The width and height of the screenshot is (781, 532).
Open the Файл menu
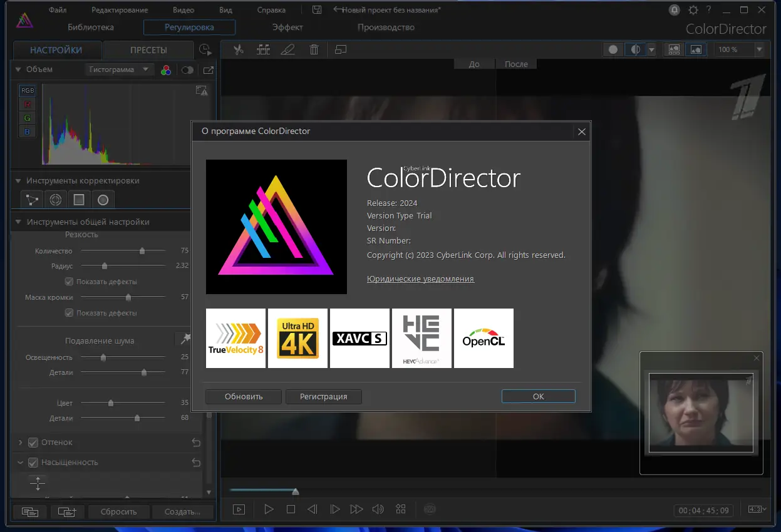point(58,10)
